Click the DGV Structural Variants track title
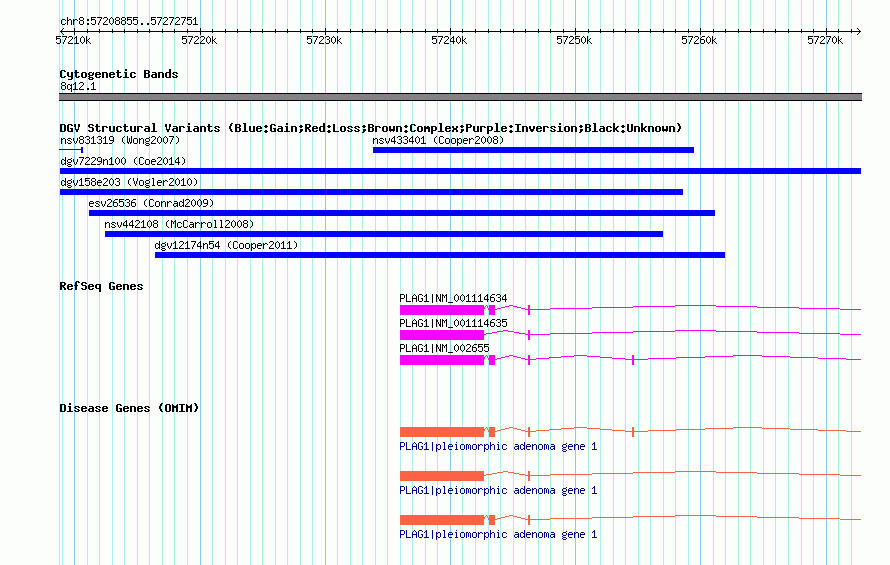Screen dimensions: 890x565 [370, 128]
